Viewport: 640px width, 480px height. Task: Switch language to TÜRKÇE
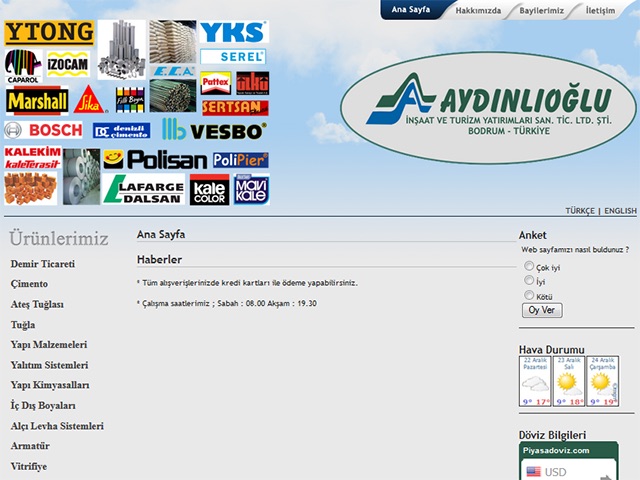[x=580, y=211]
